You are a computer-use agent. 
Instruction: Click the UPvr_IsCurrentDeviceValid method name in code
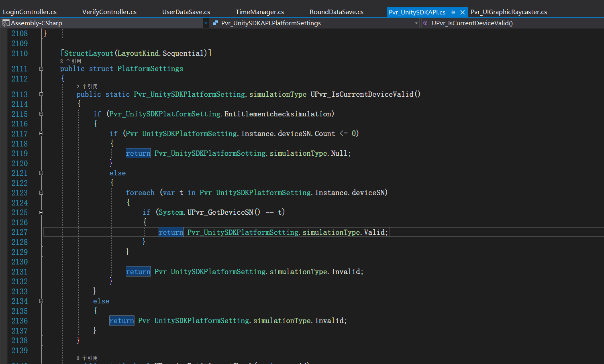coord(362,94)
